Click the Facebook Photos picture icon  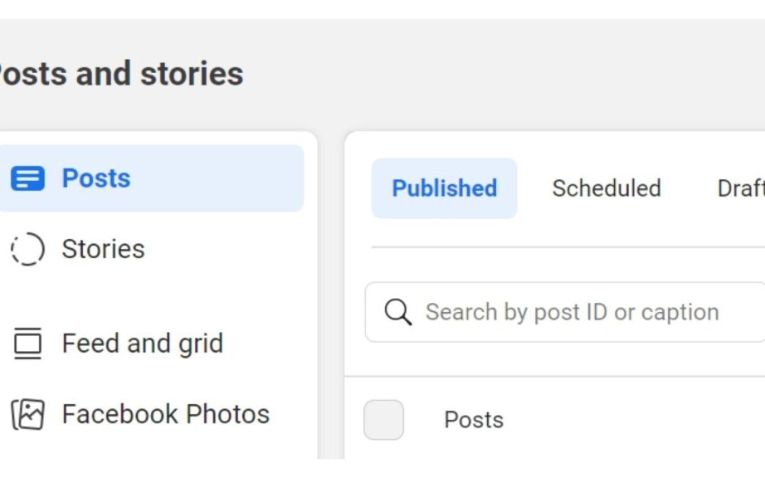click(x=27, y=414)
